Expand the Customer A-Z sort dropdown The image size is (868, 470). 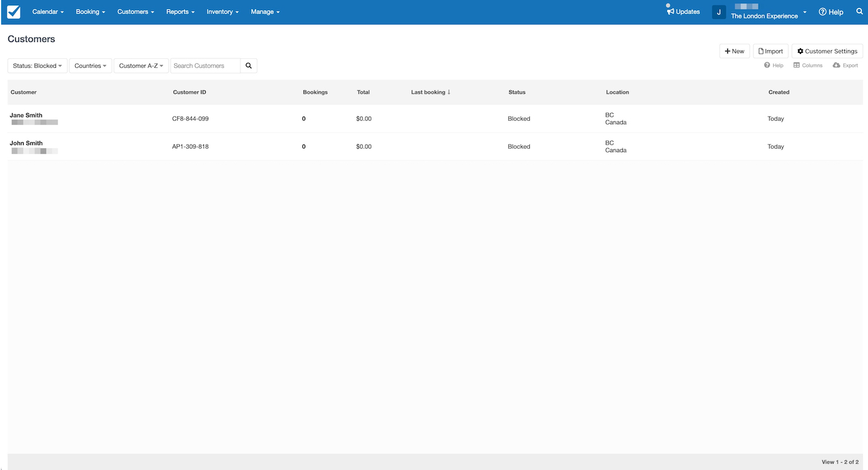pyautogui.click(x=141, y=66)
